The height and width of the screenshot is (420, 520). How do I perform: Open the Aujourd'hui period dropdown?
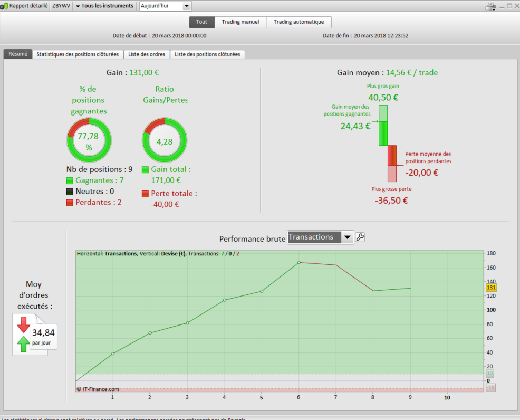click(x=165, y=6)
